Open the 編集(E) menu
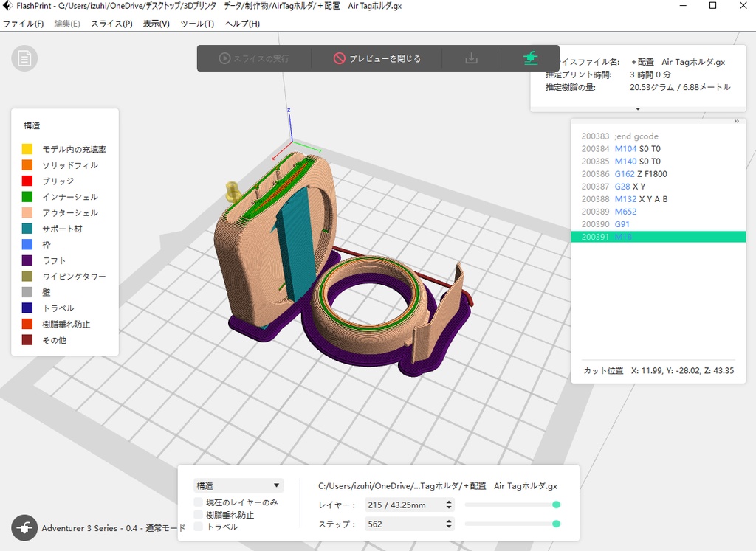756x551 pixels. click(67, 24)
